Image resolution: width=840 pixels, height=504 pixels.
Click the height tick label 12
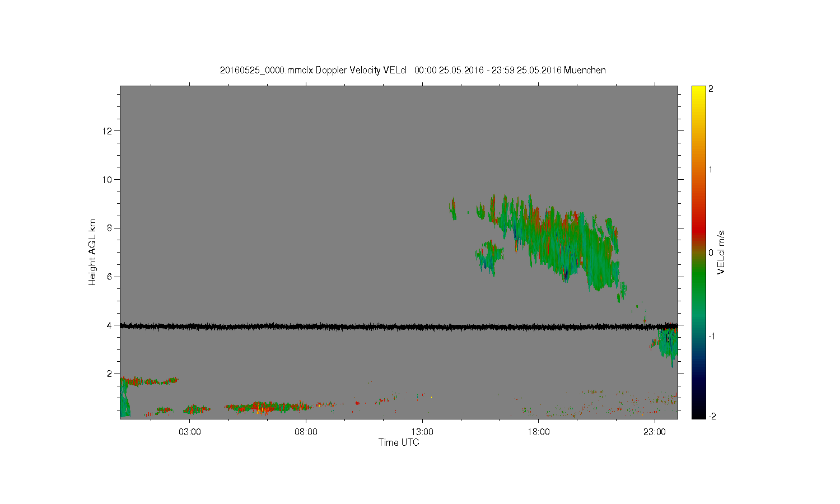[x=108, y=131]
